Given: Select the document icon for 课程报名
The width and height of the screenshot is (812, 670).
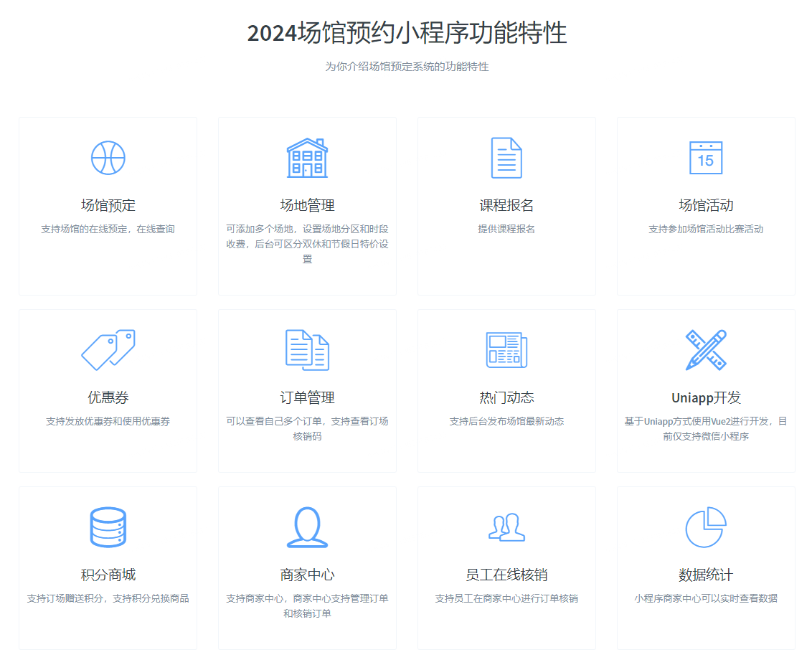Looking at the screenshot, I should [506, 158].
